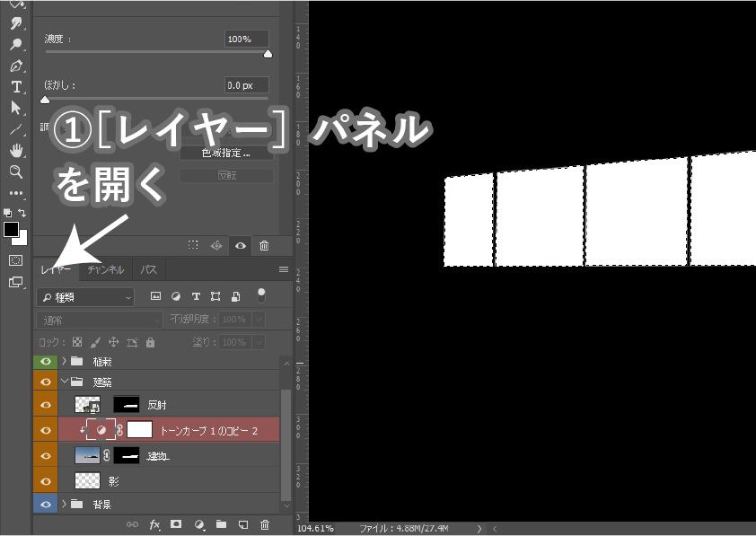
Task: Switch to the チャンネル tab
Action: click(x=106, y=269)
